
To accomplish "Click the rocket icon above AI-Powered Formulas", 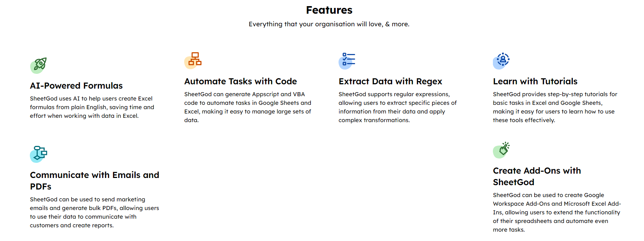I will [38, 65].
